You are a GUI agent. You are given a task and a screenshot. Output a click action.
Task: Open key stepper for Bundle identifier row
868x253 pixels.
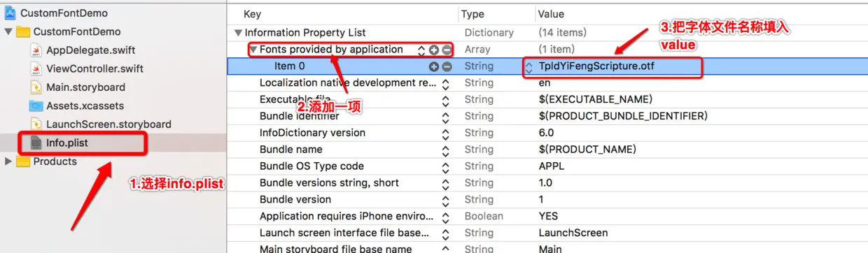pos(445,117)
